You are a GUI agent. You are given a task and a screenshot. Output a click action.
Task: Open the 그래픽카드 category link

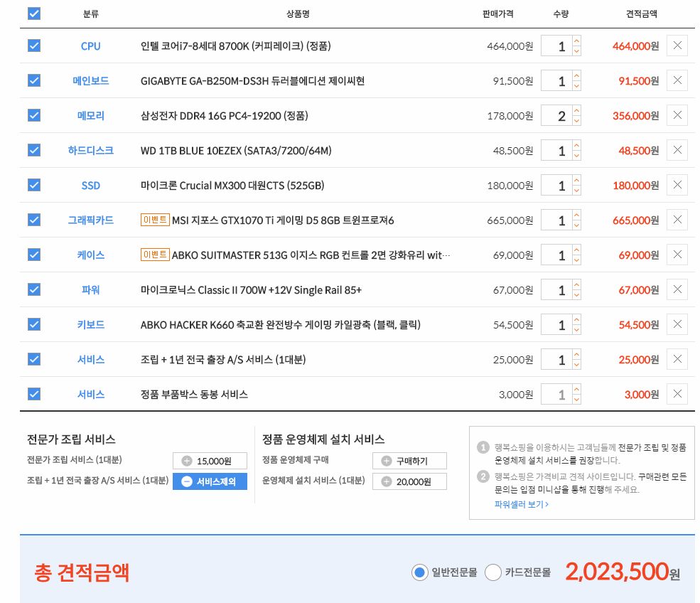(91, 220)
